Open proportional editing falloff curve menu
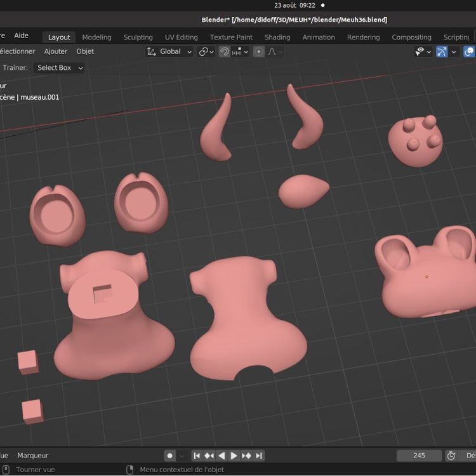476x476 pixels. click(275, 51)
